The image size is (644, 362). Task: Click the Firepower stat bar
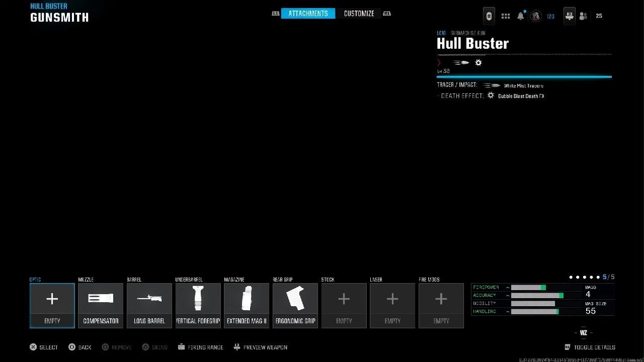pos(528,288)
